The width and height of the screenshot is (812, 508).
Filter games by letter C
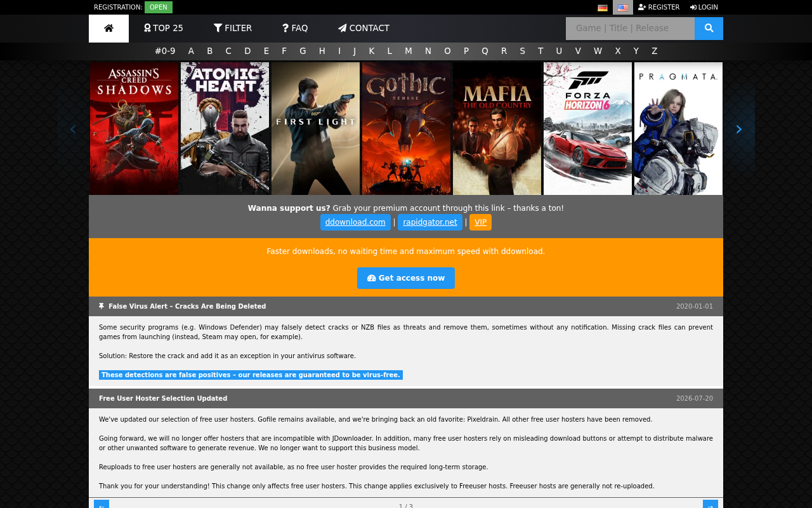point(228,51)
